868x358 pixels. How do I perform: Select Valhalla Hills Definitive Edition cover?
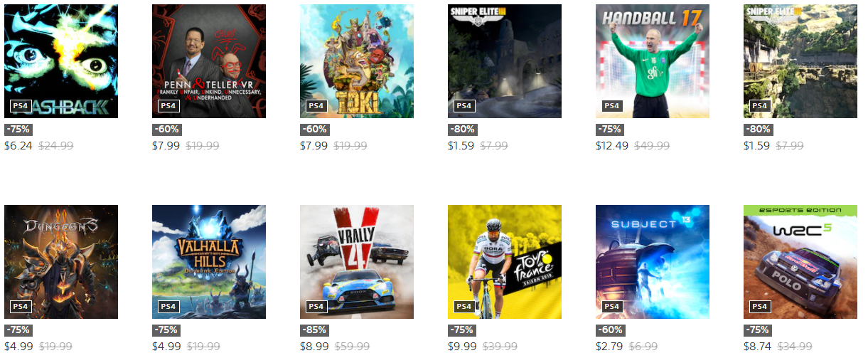(209, 262)
